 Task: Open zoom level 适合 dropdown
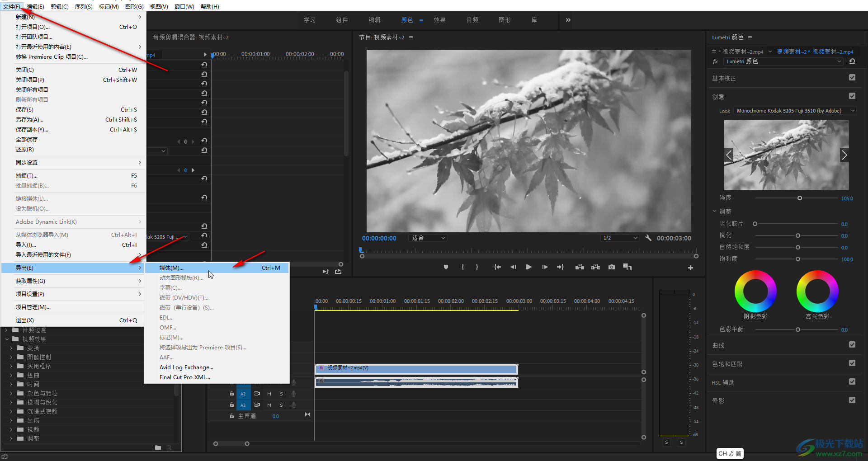coord(428,238)
